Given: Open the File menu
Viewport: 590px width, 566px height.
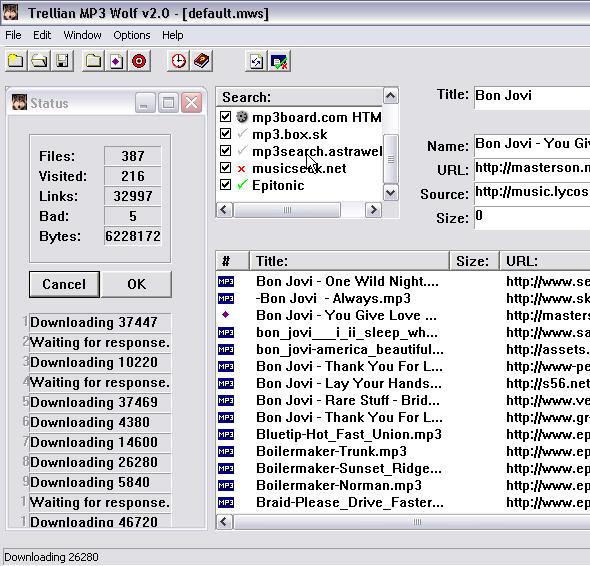Looking at the screenshot, I should point(13,35).
